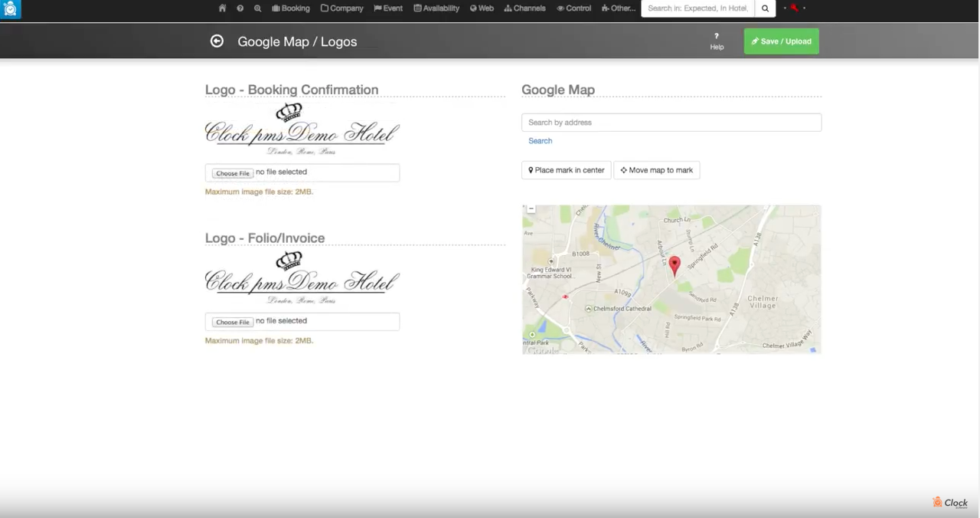Click the Search link under the address field
Viewport: 980px width, 518px height.
[x=540, y=141]
